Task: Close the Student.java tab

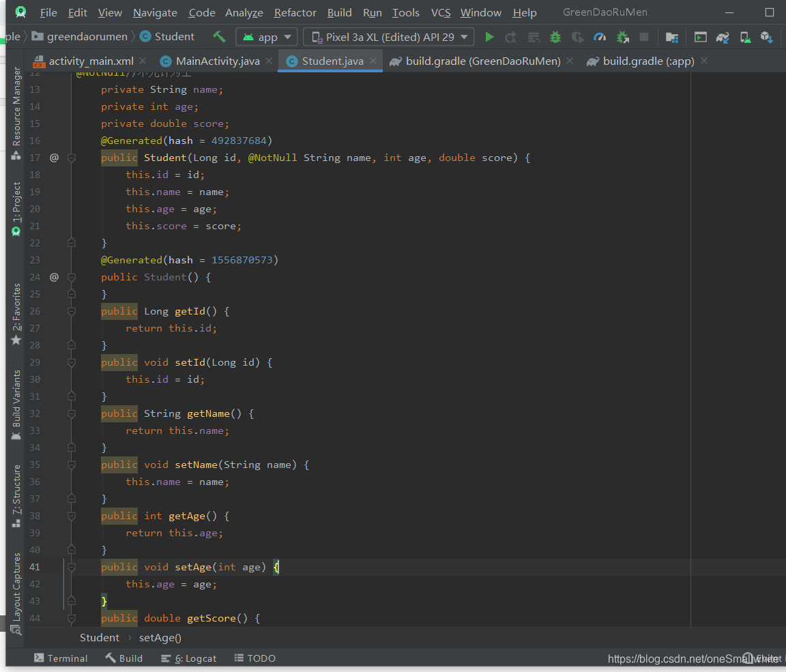Action: pos(373,61)
